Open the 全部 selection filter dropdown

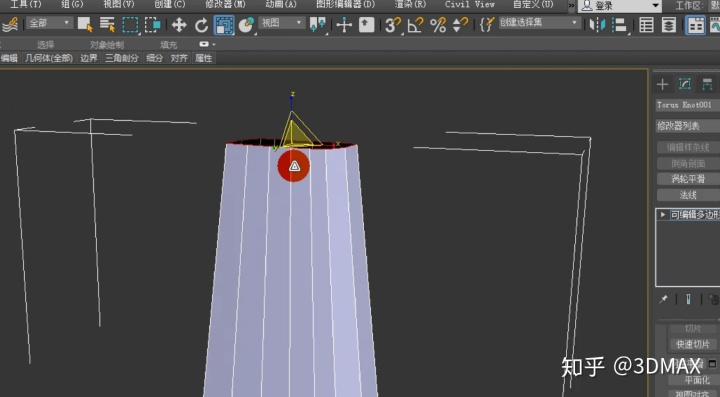49,23
